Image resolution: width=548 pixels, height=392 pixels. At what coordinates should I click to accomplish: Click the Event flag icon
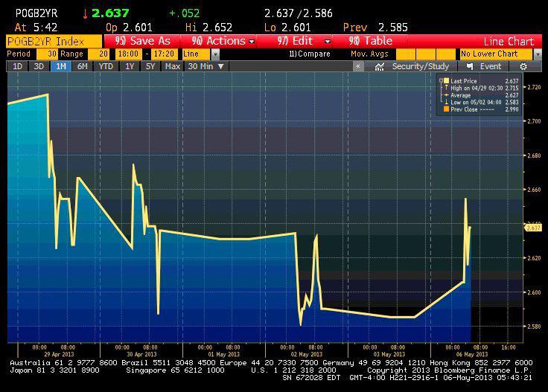(469, 66)
